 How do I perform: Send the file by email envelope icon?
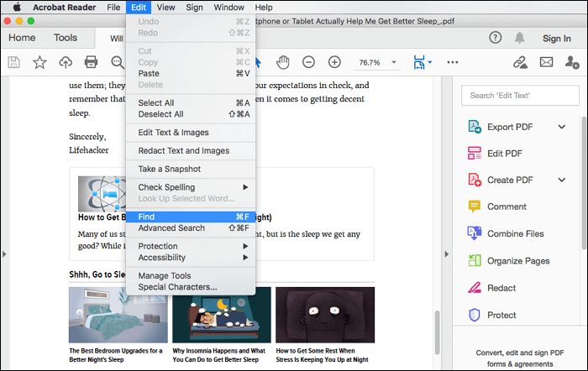click(x=546, y=62)
